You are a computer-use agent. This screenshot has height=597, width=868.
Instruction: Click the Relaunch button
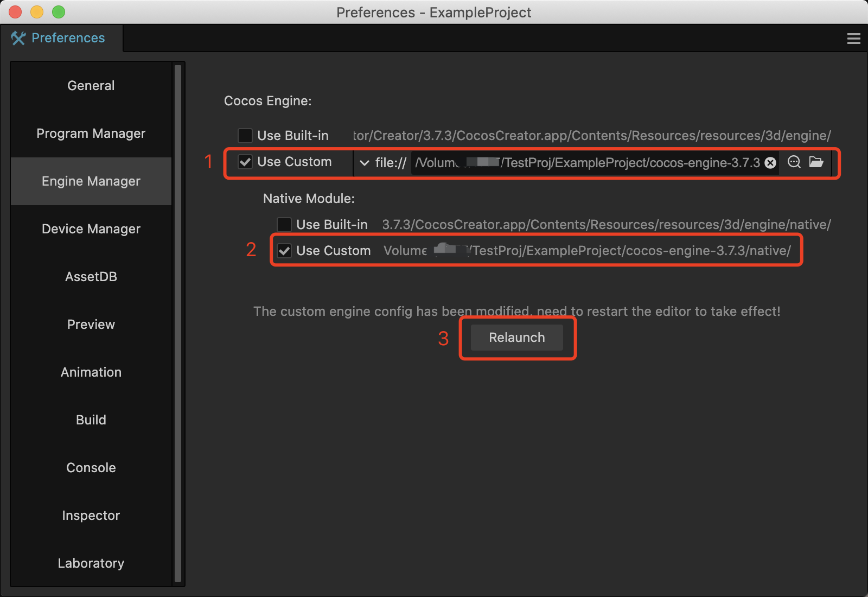pyautogui.click(x=517, y=338)
